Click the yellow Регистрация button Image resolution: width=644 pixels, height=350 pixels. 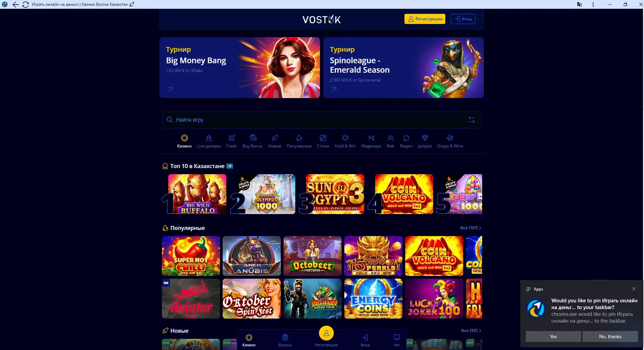point(425,19)
